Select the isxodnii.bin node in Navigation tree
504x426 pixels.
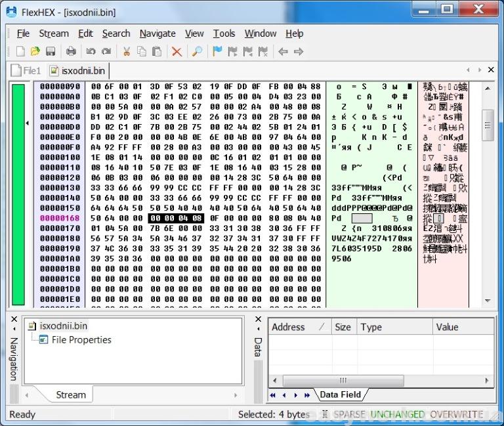[63, 326]
